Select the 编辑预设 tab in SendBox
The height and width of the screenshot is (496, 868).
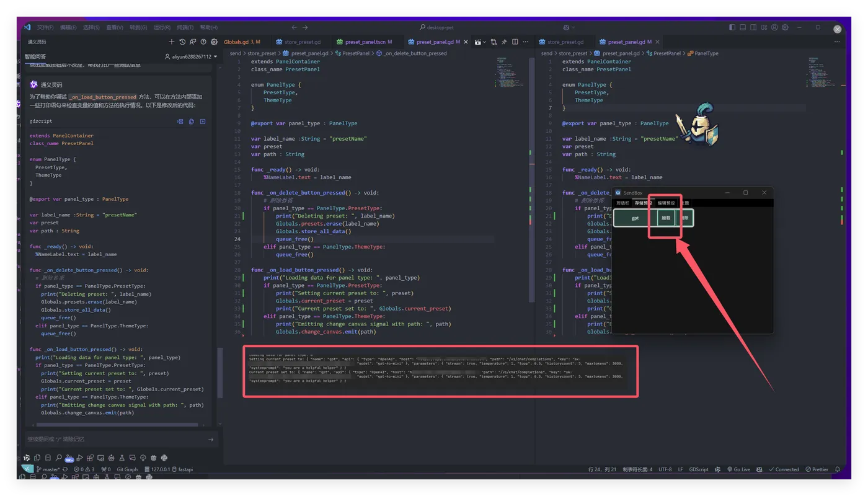(x=666, y=203)
